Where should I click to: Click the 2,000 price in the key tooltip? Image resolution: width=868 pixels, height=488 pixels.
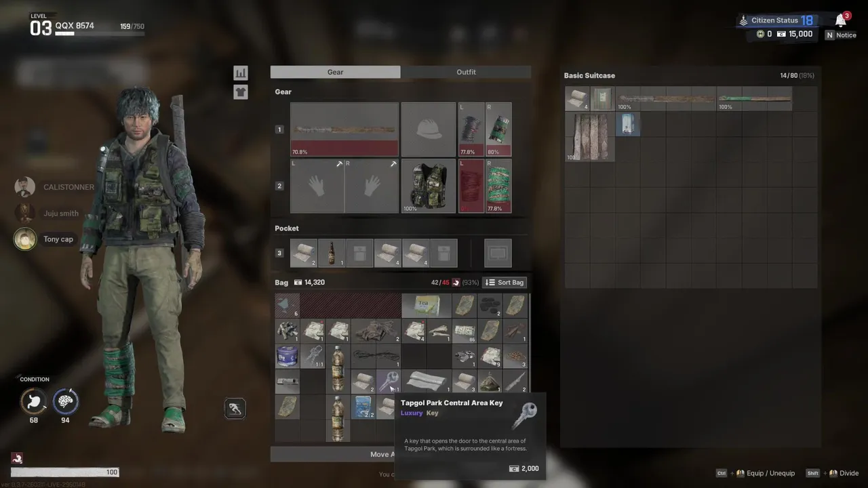click(x=524, y=468)
